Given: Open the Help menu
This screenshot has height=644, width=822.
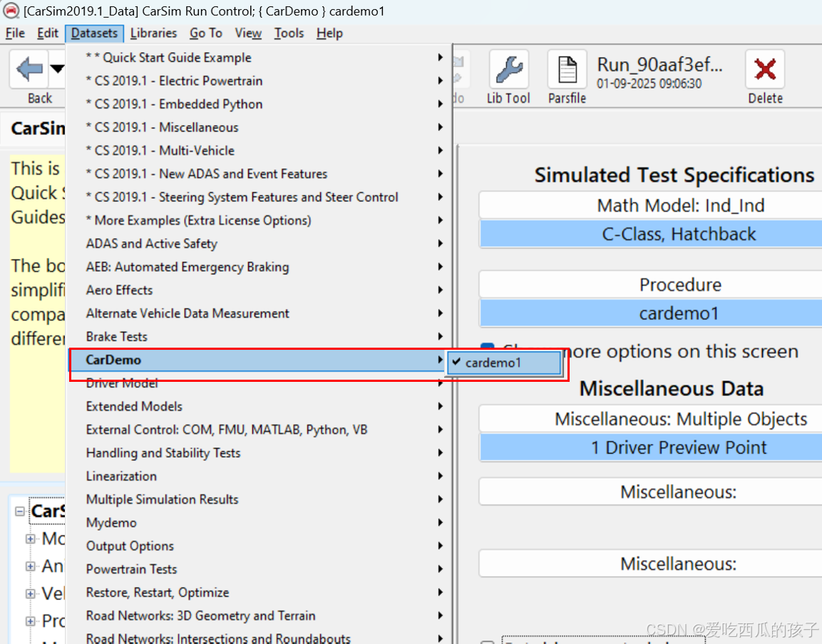Looking at the screenshot, I should (329, 33).
